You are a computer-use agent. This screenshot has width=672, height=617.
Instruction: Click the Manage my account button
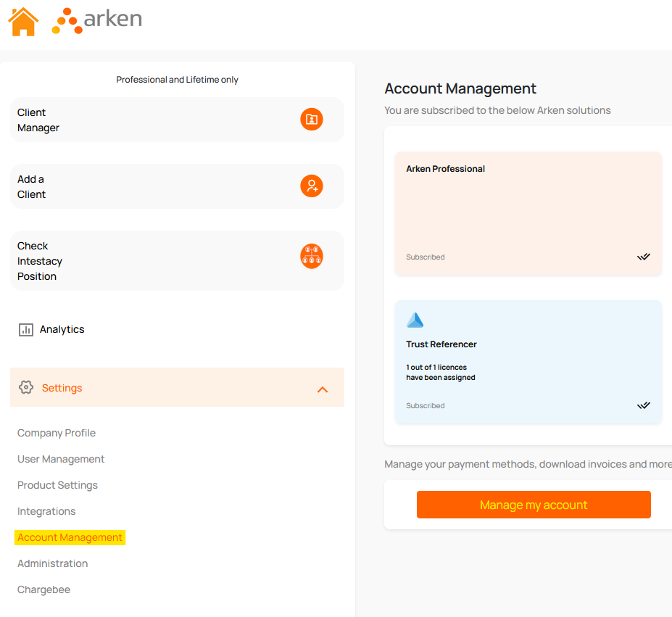coord(534,505)
